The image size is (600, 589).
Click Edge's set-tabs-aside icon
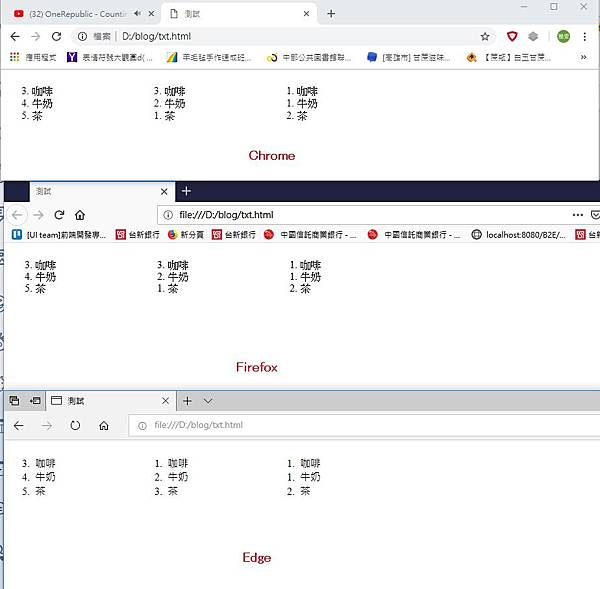coord(35,401)
